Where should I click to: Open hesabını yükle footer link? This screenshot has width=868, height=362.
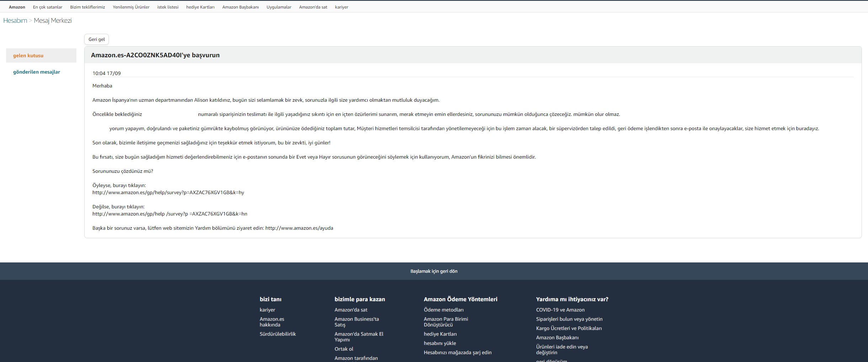click(440, 343)
